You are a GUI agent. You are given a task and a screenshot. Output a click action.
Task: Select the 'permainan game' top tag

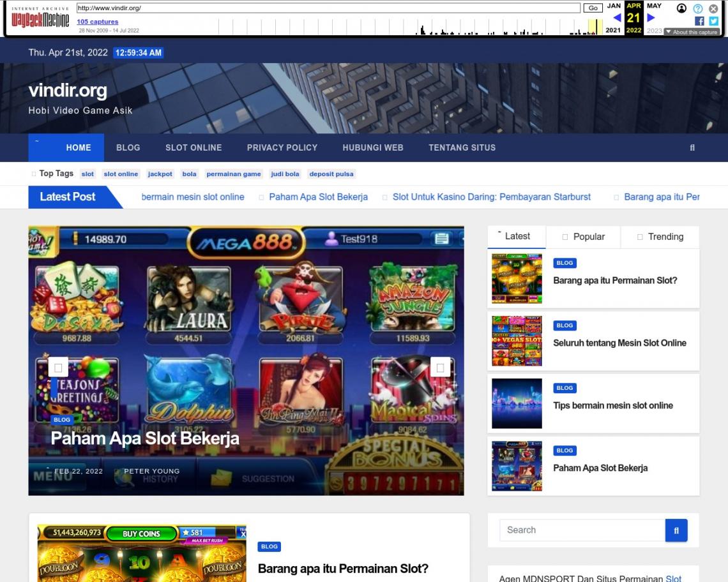point(234,174)
